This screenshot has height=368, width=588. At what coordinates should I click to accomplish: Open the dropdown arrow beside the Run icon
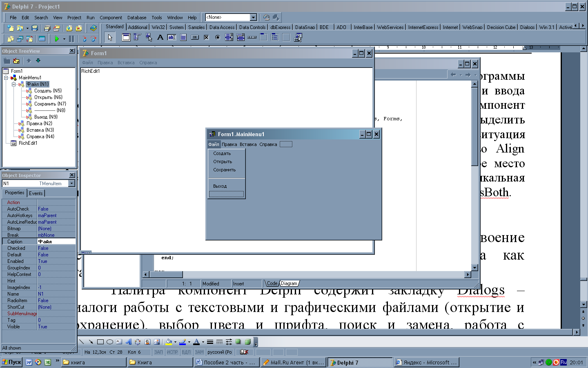[x=64, y=39]
